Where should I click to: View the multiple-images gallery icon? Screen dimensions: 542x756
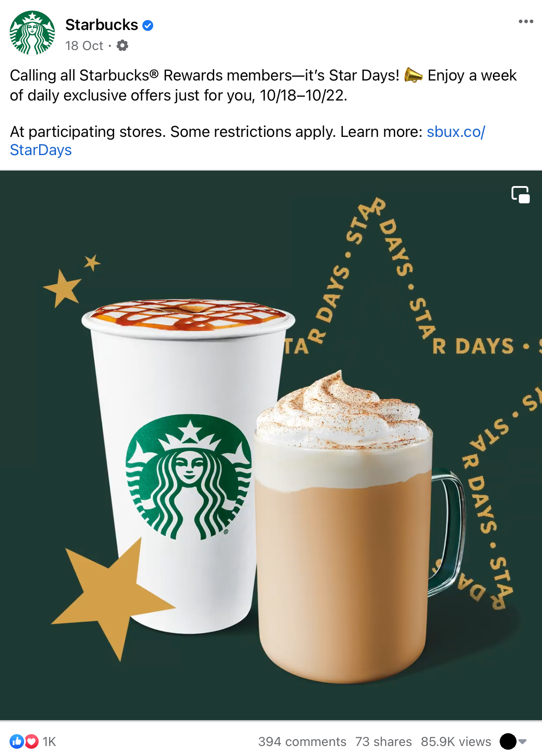coord(521,194)
